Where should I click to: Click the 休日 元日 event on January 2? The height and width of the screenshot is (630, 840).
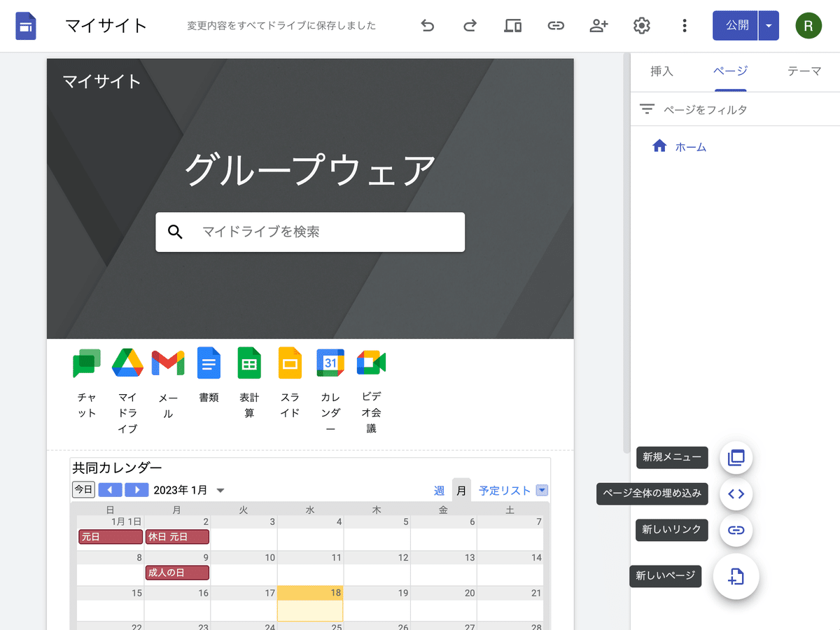[177, 537]
